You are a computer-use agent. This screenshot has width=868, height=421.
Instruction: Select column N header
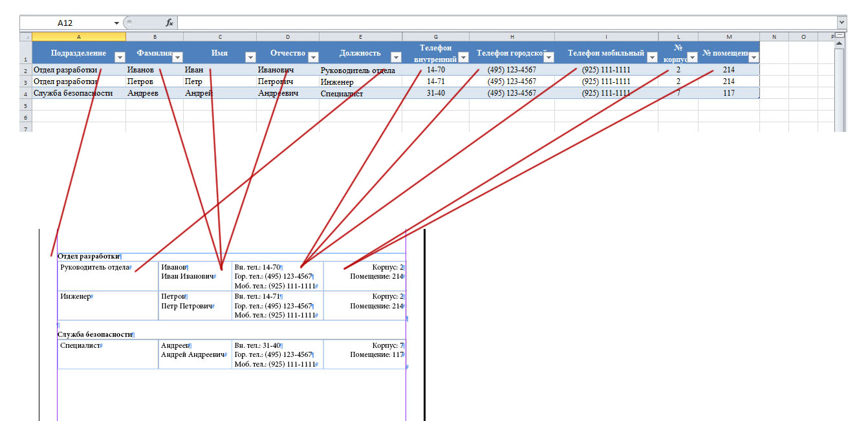tap(774, 37)
